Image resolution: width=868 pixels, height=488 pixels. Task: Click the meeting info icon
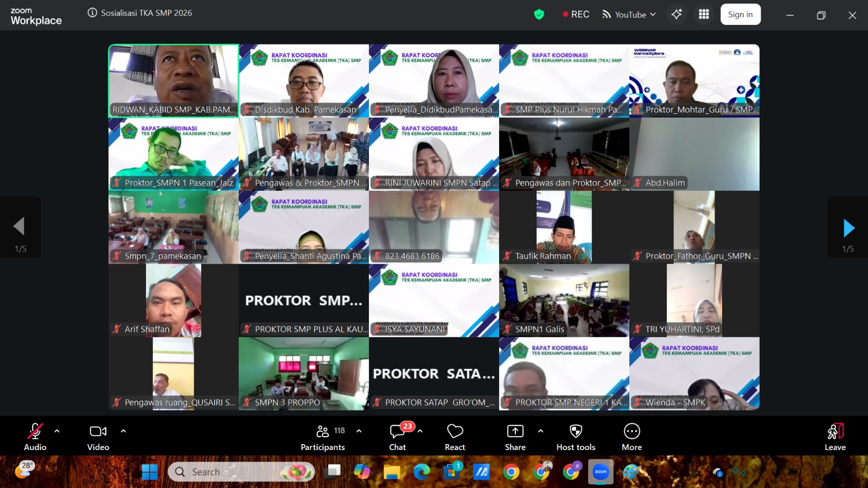(92, 12)
